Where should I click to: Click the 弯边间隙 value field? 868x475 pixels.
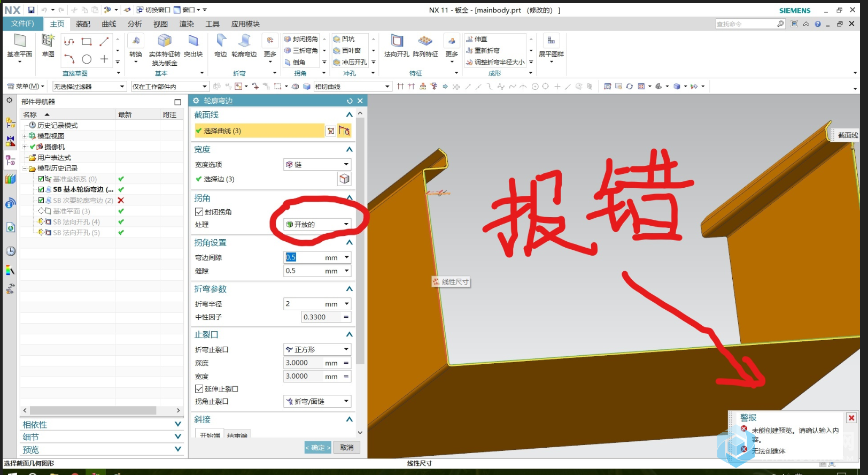304,257
